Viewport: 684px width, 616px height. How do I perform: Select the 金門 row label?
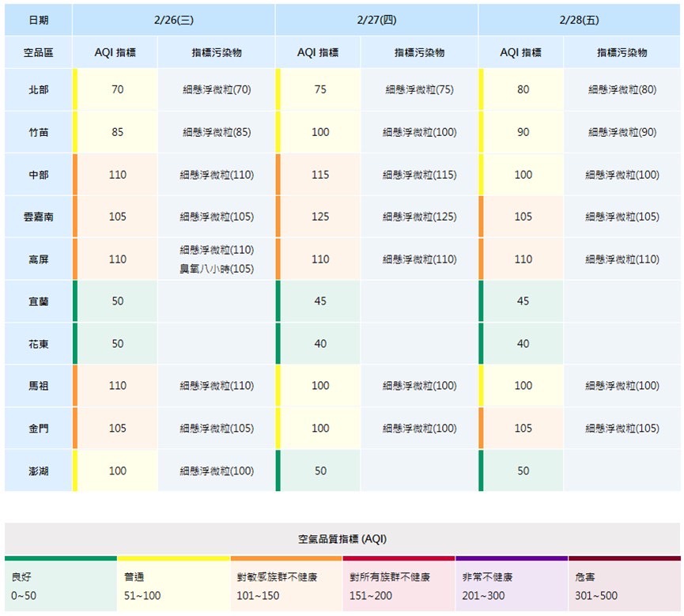click(x=39, y=429)
